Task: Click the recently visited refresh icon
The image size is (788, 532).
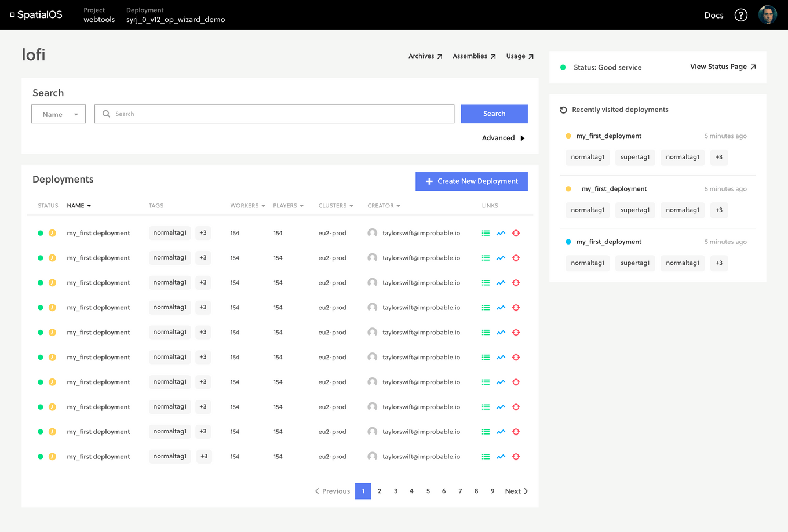Action: click(x=563, y=110)
